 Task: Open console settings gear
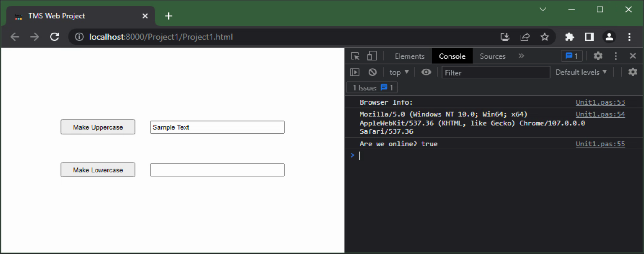tap(633, 72)
